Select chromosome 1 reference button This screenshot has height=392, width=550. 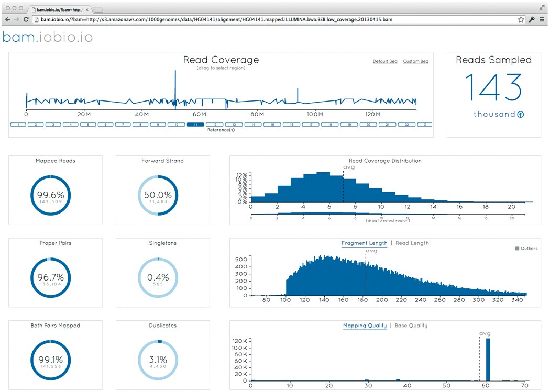(18, 125)
